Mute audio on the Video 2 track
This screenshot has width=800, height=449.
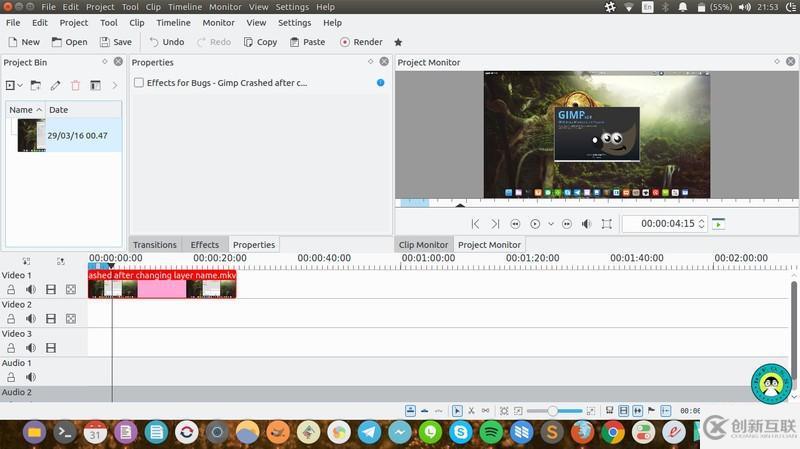(x=31, y=319)
